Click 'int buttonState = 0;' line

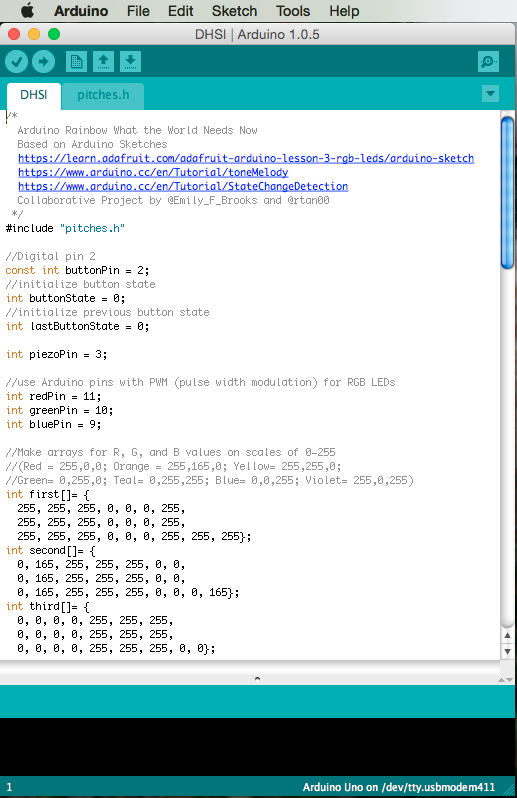point(65,298)
